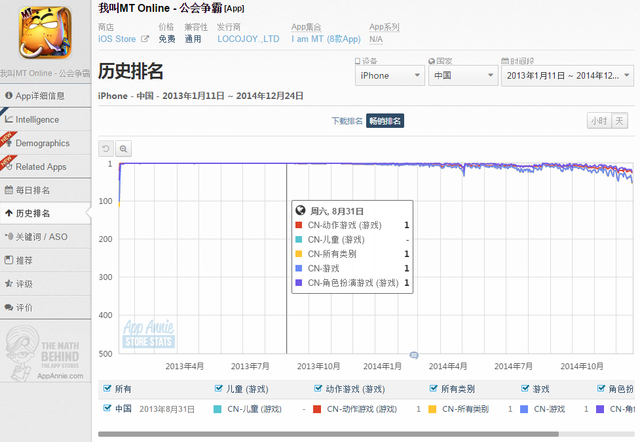
Task: Select 历史排名 in sidebar
Action: click(x=45, y=213)
